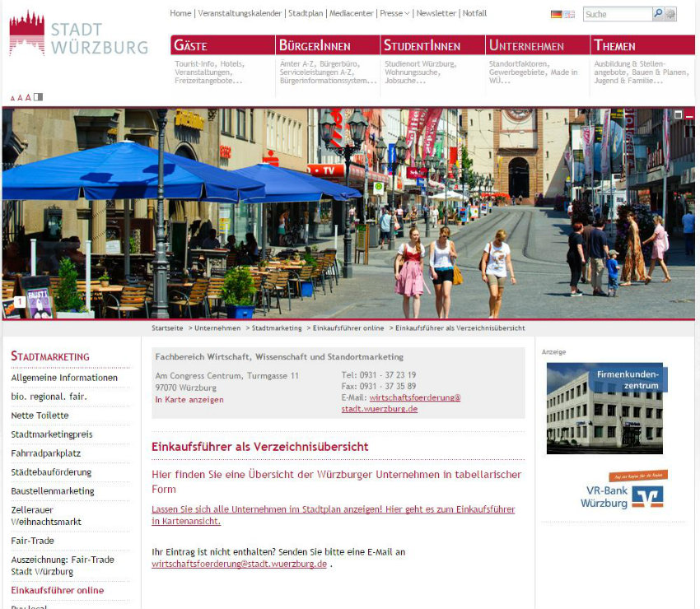Click the Stadt Würzburg logo
Viewport: 700px width, 609px height.
click(x=78, y=35)
